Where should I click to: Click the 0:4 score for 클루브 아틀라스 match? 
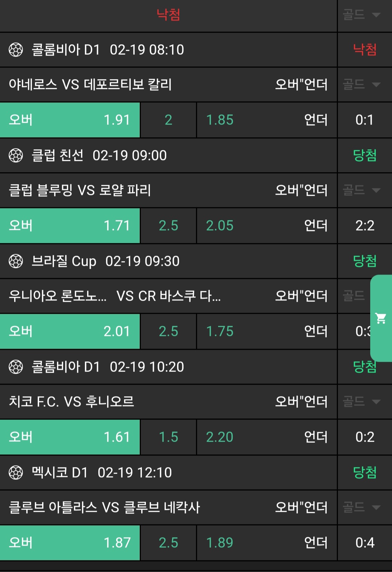click(x=365, y=543)
